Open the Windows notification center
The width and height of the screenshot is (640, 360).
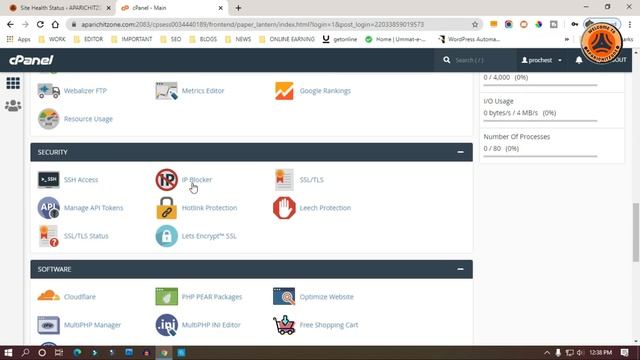click(625, 352)
